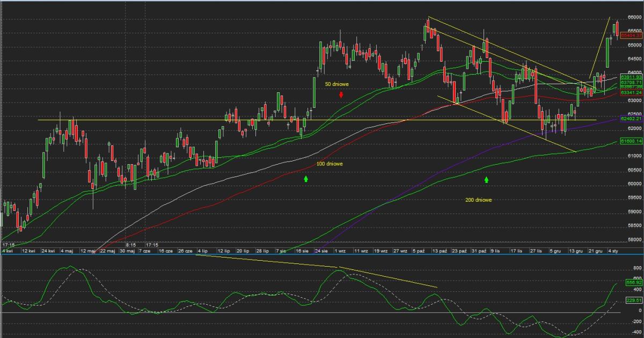Select the 100 dniowe text annotation
Image resolution: width=644 pixels, height=338 pixels.
[330, 164]
